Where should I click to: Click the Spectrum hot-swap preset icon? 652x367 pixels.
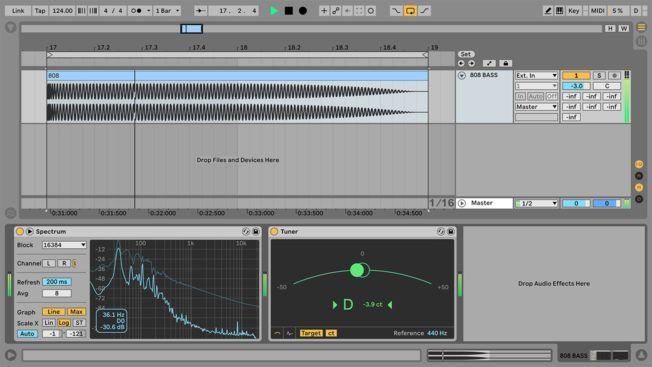tap(246, 232)
